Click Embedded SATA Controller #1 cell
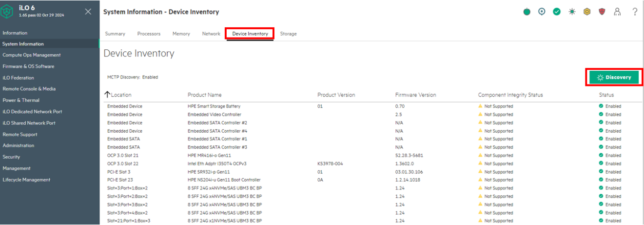 point(217,139)
